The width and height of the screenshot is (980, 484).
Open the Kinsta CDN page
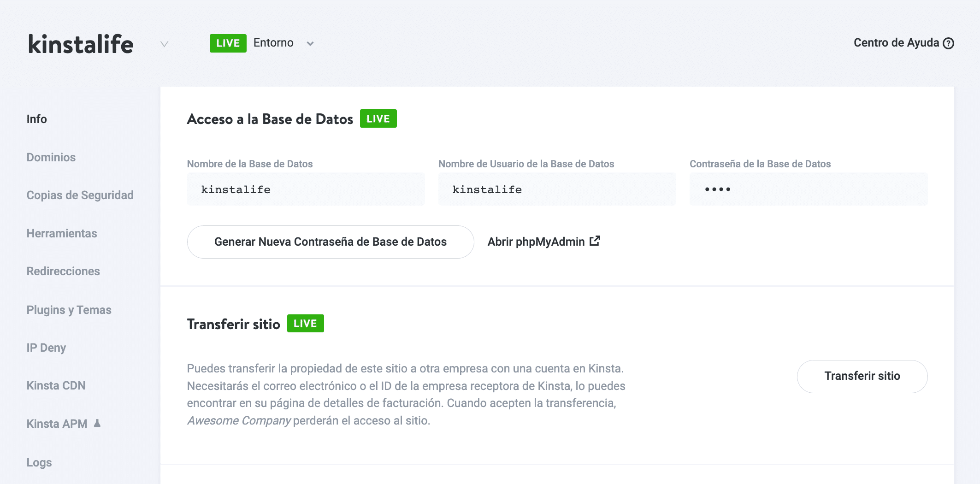[56, 385]
